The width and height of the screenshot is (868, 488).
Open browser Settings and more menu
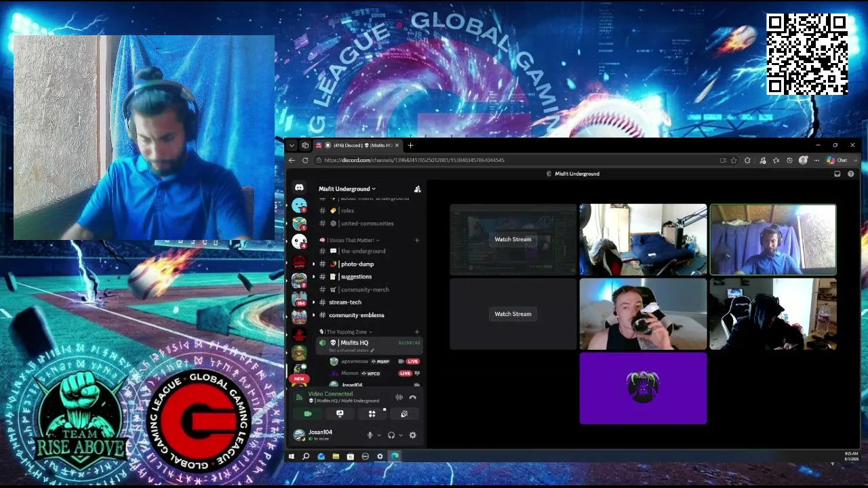(816, 161)
